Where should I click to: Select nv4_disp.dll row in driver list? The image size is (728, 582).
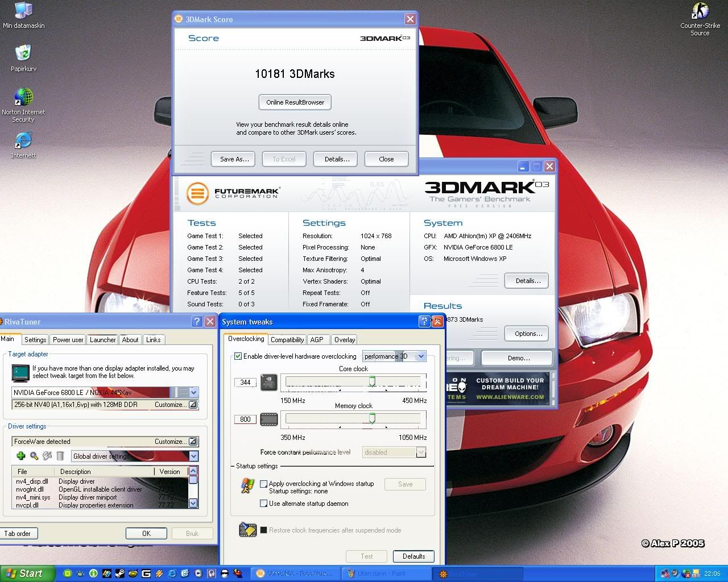coord(100,481)
